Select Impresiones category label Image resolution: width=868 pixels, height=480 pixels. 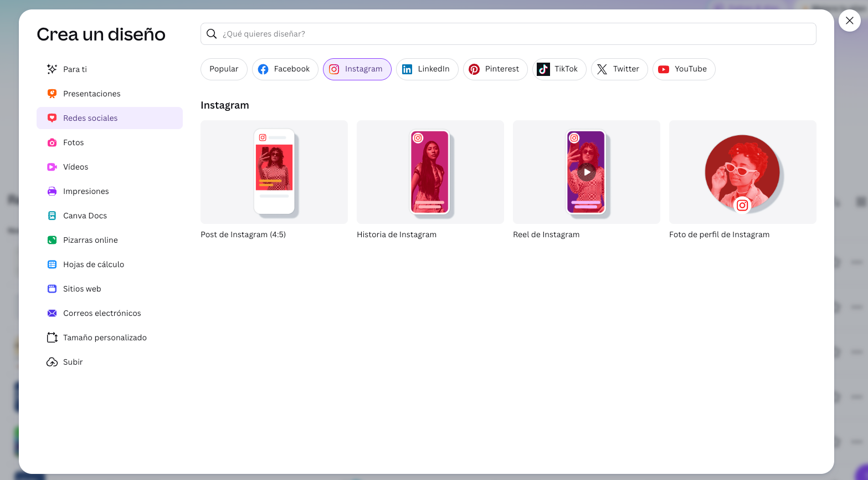[x=86, y=191]
